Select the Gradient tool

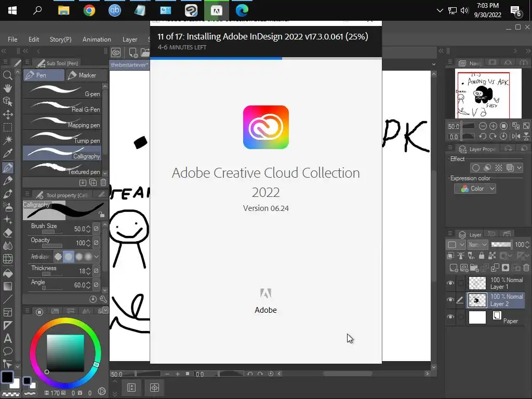7,286
